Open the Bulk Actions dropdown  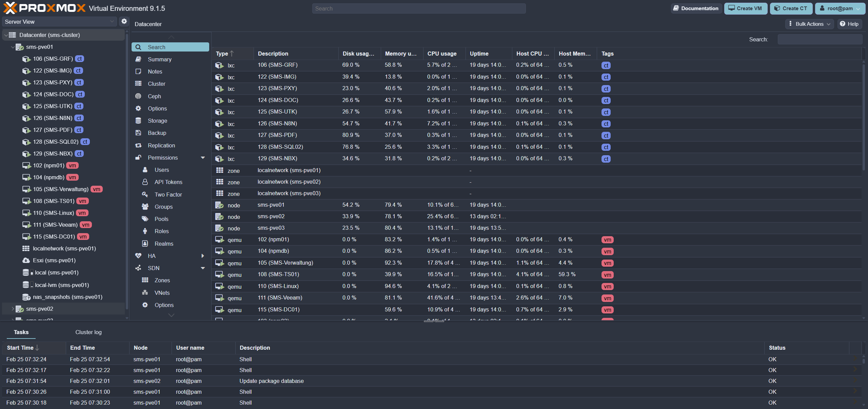pos(809,24)
